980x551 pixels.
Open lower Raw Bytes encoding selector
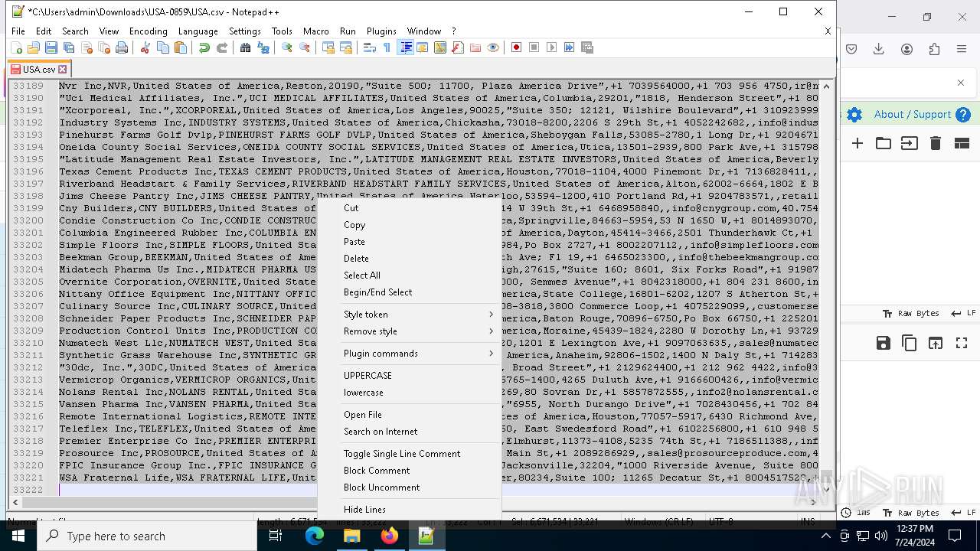click(x=910, y=513)
